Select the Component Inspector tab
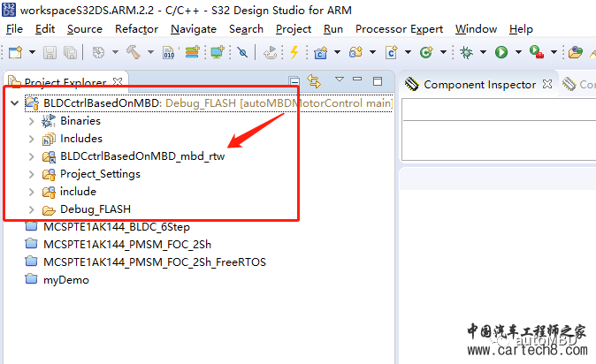Viewport: 596px width, 364px height. [479, 84]
